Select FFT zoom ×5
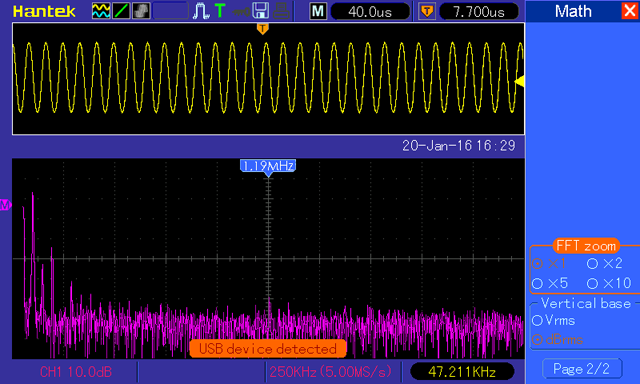The image size is (640, 384). (x=550, y=283)
